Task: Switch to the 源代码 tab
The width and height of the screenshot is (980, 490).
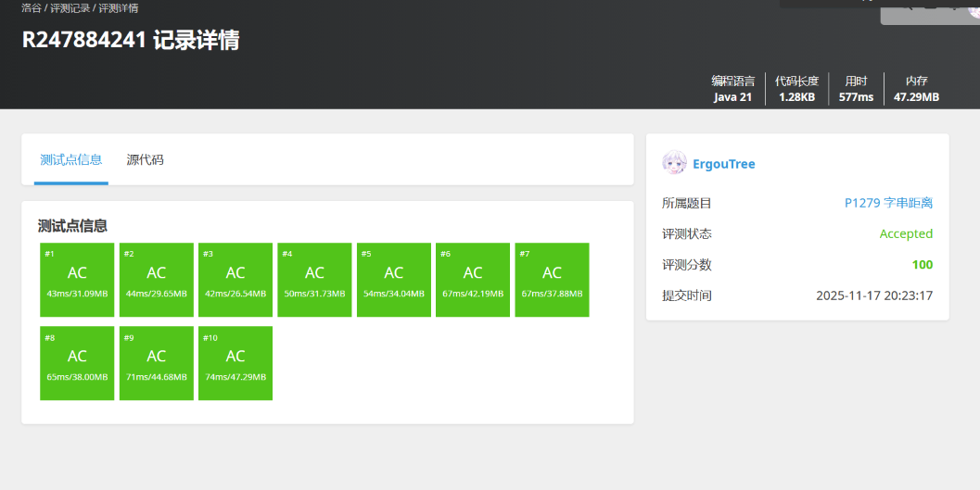Action: tap(145, 159)
